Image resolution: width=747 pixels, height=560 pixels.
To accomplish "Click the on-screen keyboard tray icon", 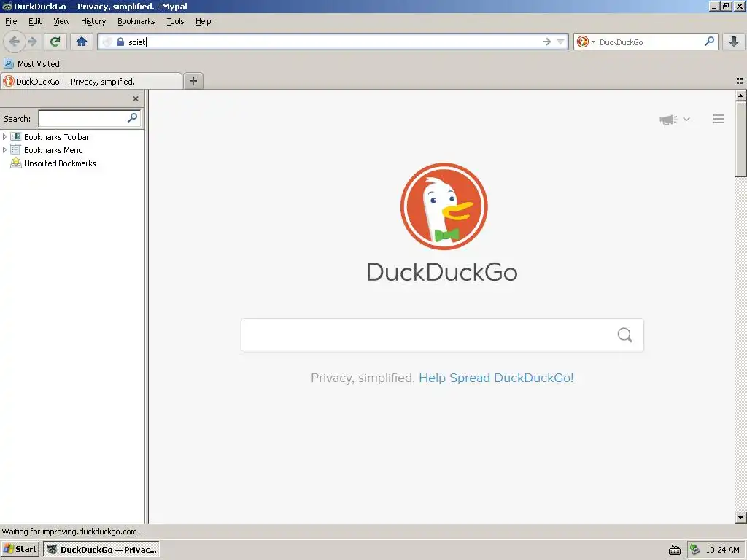I will click(675, 550).
